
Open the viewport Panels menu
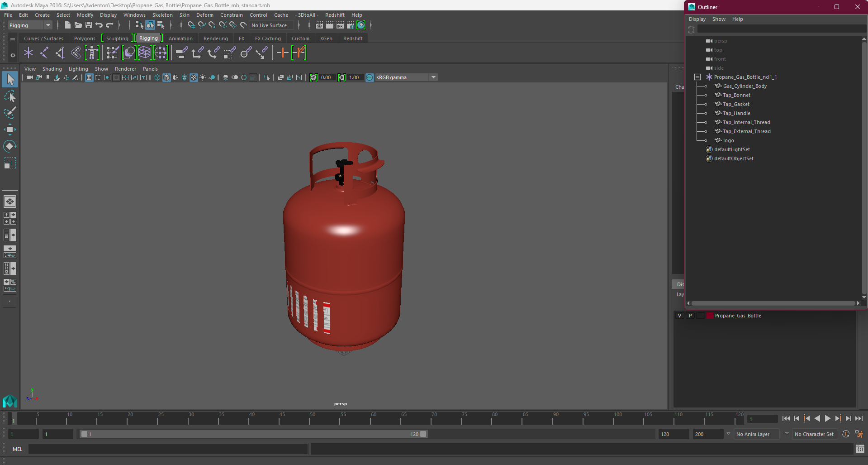click(x=150, y=69)
